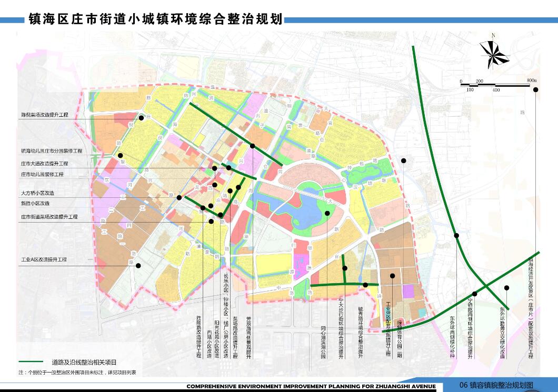Click the dot where the two green roads cross
Viewport: 558px width, 392px height.
[475, 294]
